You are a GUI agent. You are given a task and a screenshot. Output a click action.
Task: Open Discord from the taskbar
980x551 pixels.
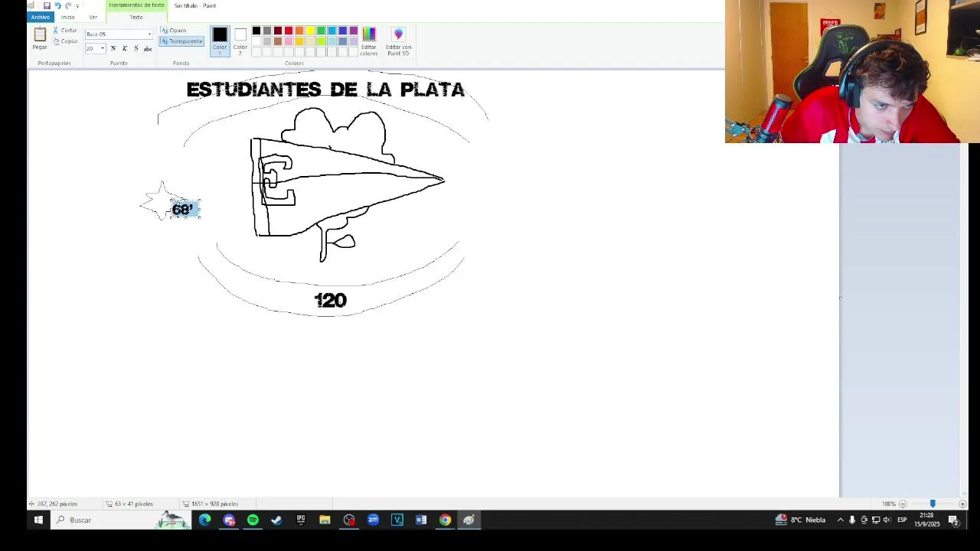[x=229, y=520]
